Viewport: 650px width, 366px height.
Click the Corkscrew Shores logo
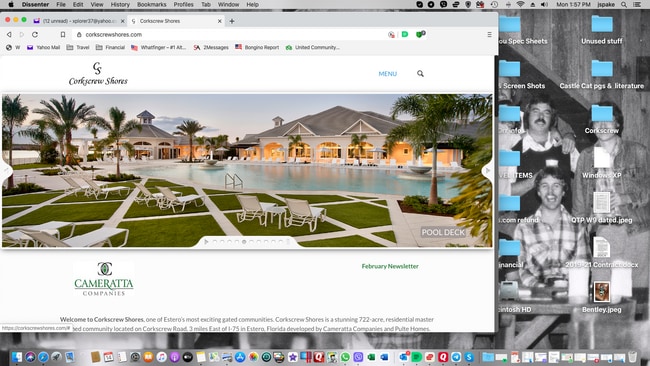coord(98,73)
